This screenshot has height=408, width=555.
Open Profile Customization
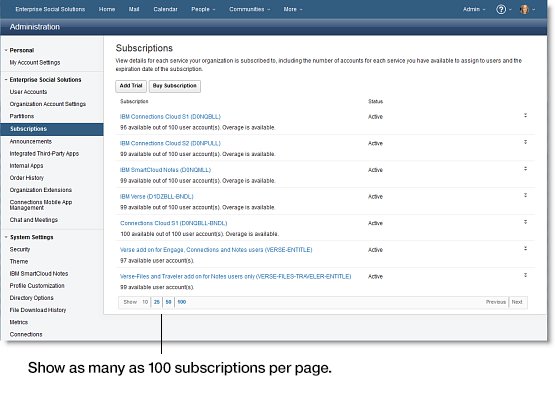[x=37, y=286]
